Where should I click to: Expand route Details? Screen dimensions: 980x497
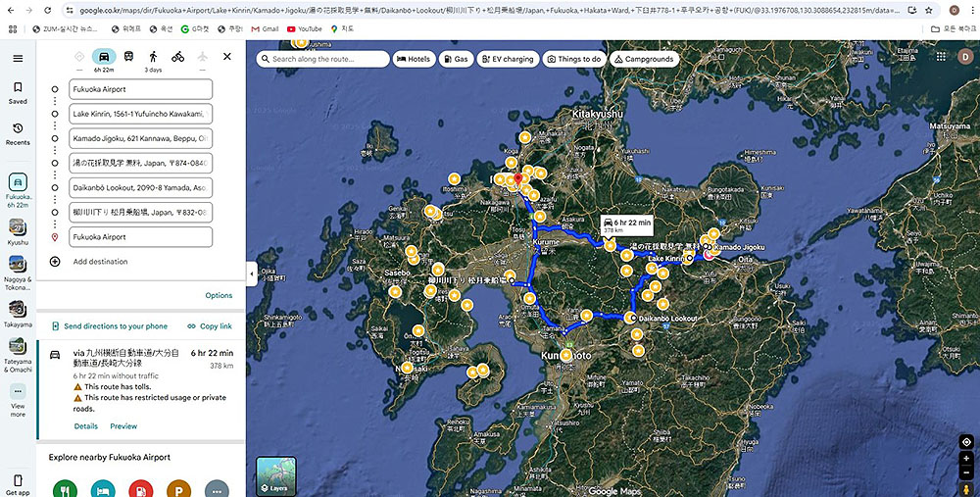point(85,426)
